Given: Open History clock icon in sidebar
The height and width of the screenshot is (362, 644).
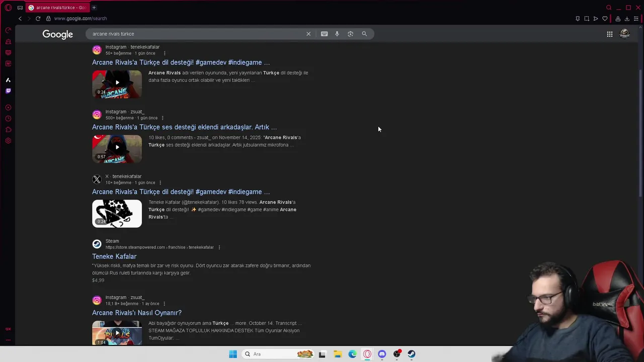Looking at the screenshot, I should pyautogui.click(x=8, y=119).
